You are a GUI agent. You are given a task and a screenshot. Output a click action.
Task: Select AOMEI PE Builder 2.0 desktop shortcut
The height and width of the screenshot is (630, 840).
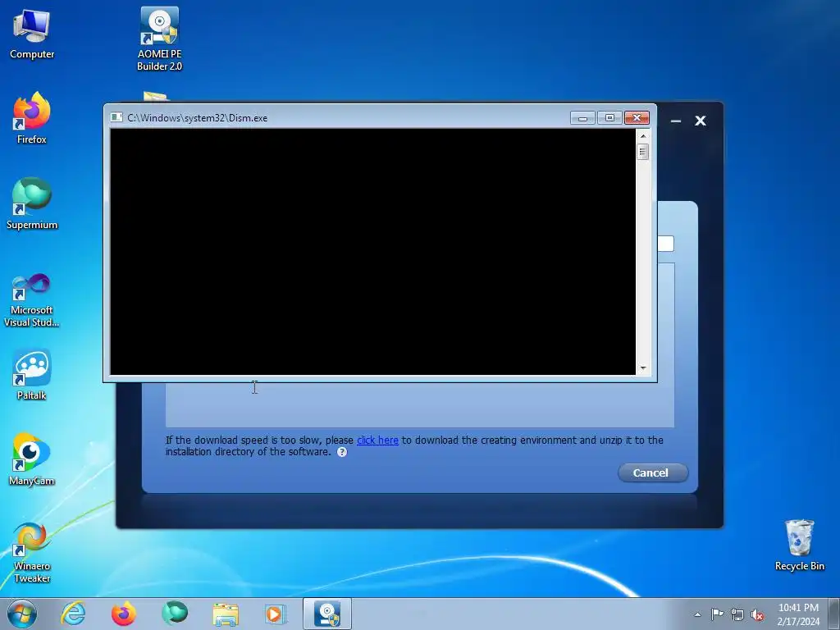tap(159, 39)
